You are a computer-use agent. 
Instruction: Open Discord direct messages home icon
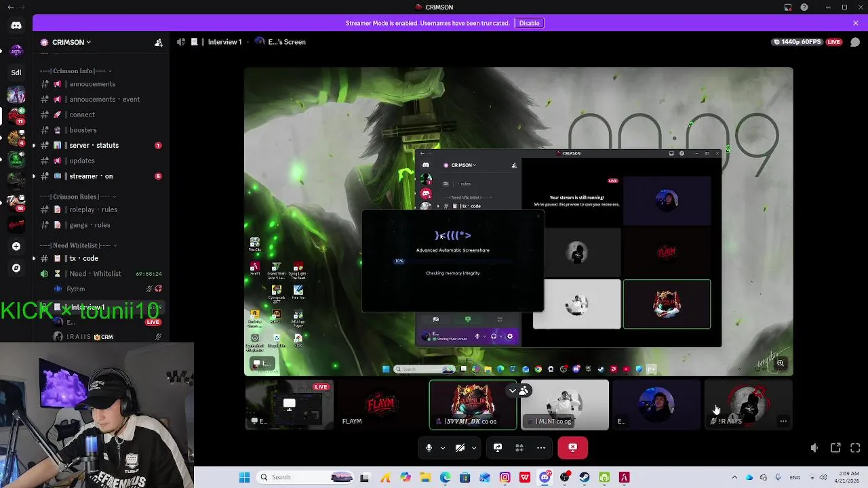pyautogui.click(x=16, y=26)
